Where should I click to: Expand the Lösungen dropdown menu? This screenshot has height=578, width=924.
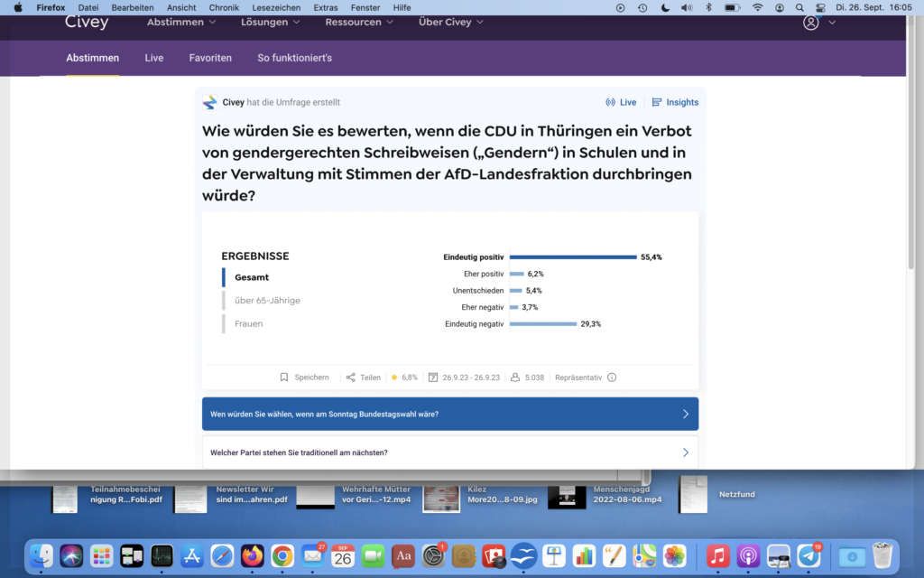pyautogui.click(x=270, y=23)
